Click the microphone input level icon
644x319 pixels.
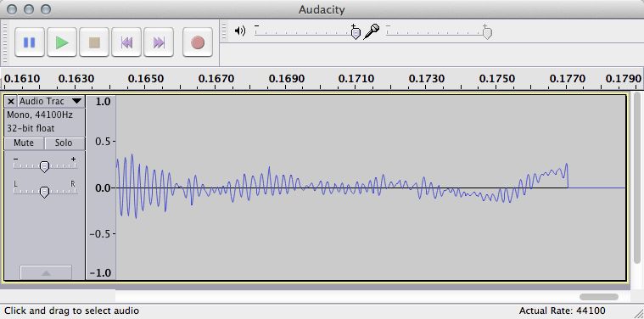[x=372, y=31]
